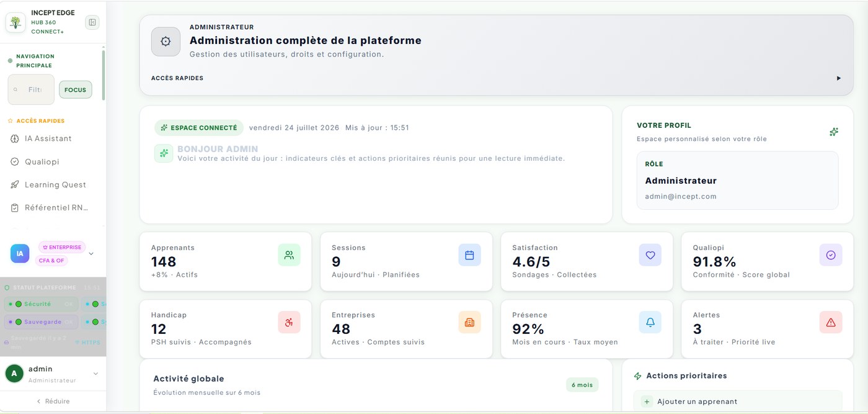Screen dimensions: 868x414
Task: Click the Entreprises building icon
Action: [x=469, y=322]
